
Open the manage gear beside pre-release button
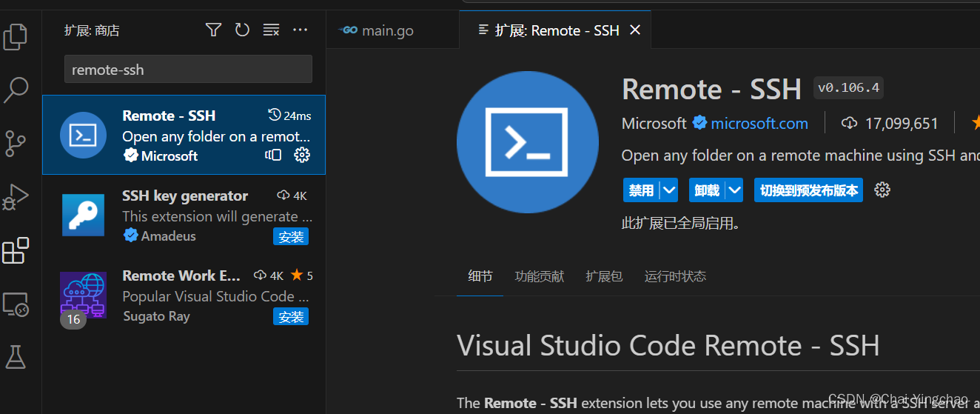coord(882,190)
